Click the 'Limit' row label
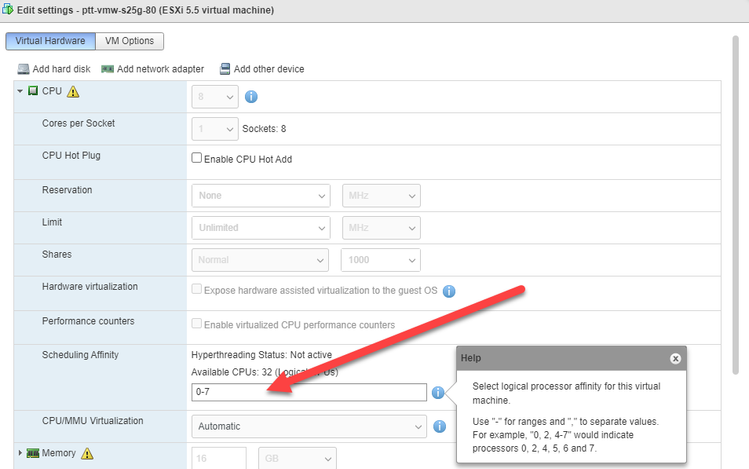The height and width of the screenshot is (469, 749). pos(52,222)
